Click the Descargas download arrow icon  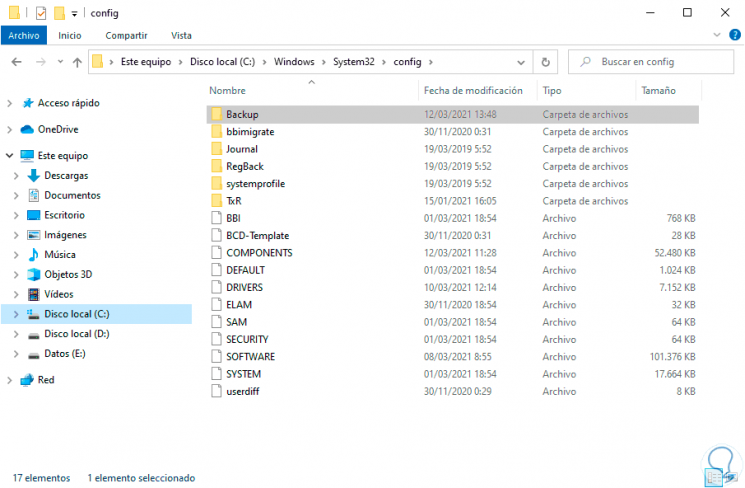point(33,175)
